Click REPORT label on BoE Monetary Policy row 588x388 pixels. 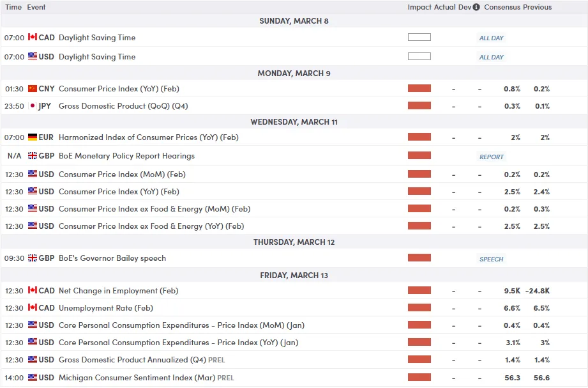491,157
